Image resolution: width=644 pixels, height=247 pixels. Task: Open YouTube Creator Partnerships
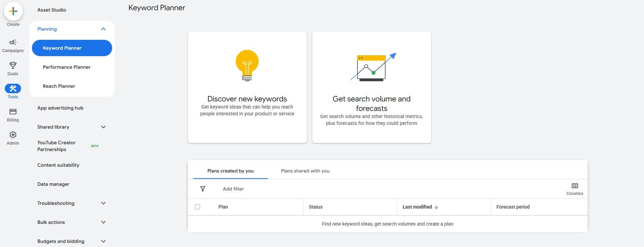56,146
